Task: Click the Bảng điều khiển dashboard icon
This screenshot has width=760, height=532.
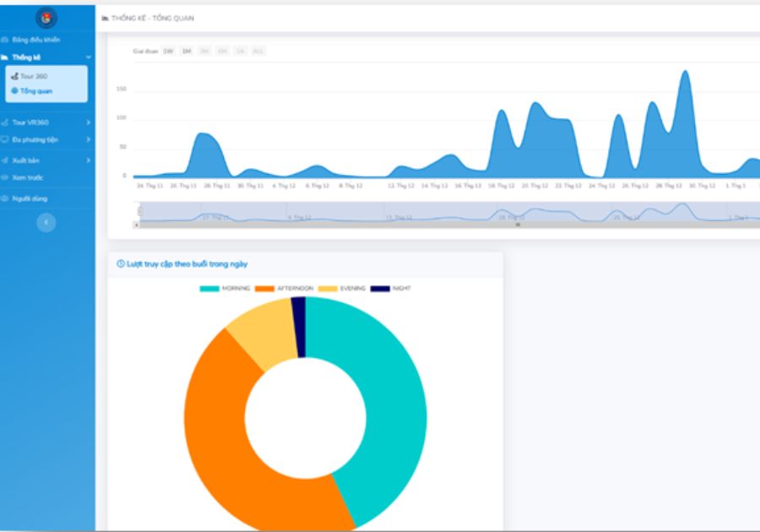Action: pos(5,40)
